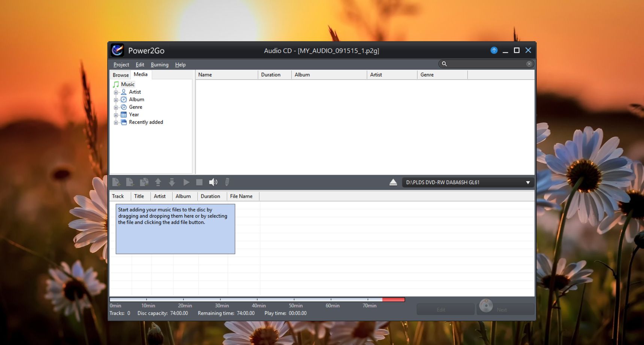The image size is (644, 345).
Task: Click the pencil edit track icon
Action: click(227, 182)
